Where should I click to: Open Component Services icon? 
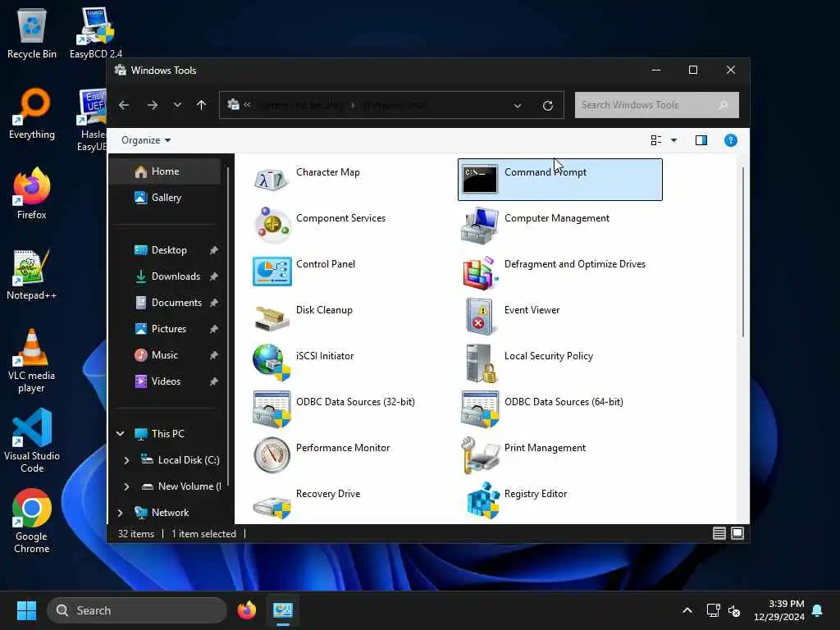pyautogui.click(x=272, y=225)
